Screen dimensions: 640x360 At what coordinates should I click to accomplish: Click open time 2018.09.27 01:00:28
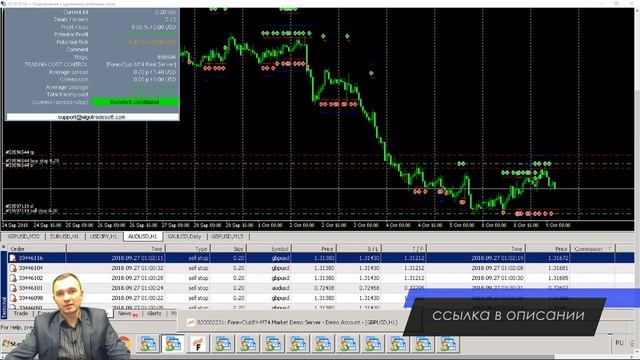pos(138,278)
